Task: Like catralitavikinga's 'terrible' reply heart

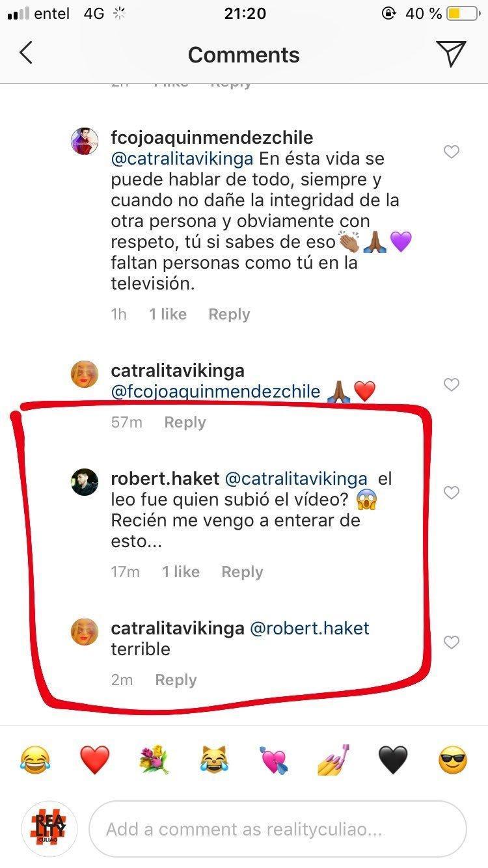Action: pos(451,643)
